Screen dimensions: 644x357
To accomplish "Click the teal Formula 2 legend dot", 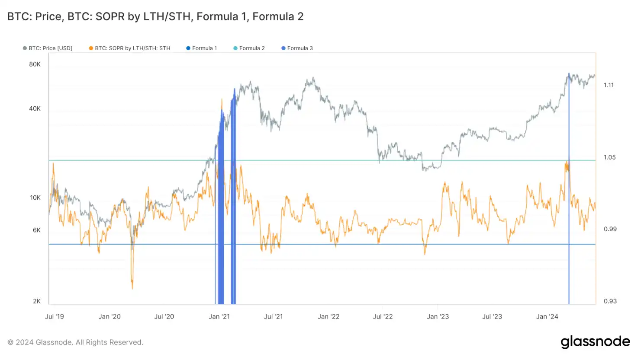I will pyautogui.click(x=235, y=48).
